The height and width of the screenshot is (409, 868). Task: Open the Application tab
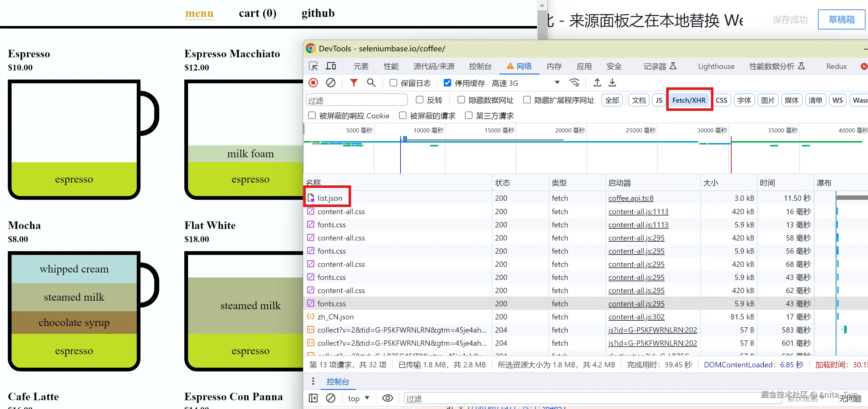(x=584, y=66)
